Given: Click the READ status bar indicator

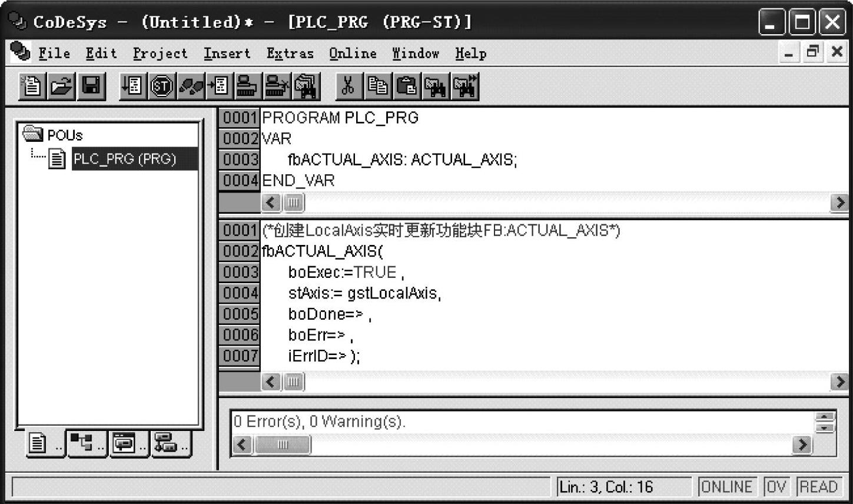Looking at the screenshot, I should (818, 487).
